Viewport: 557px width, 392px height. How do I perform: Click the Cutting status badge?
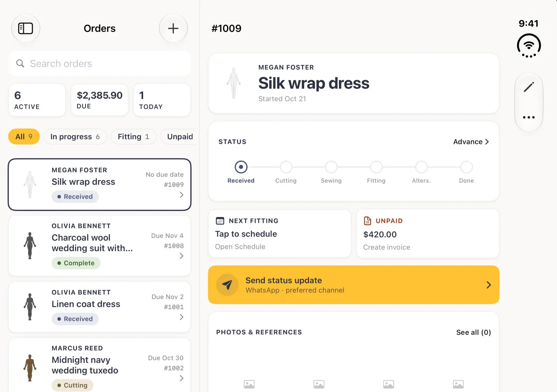72,385
